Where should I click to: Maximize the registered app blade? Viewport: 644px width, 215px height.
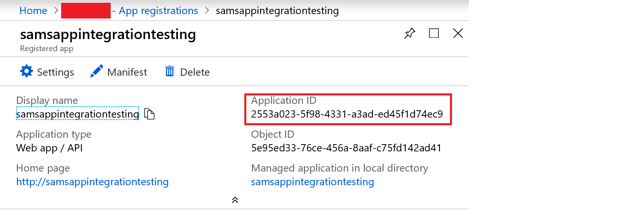pyautogui.click(x=434, y=33)
